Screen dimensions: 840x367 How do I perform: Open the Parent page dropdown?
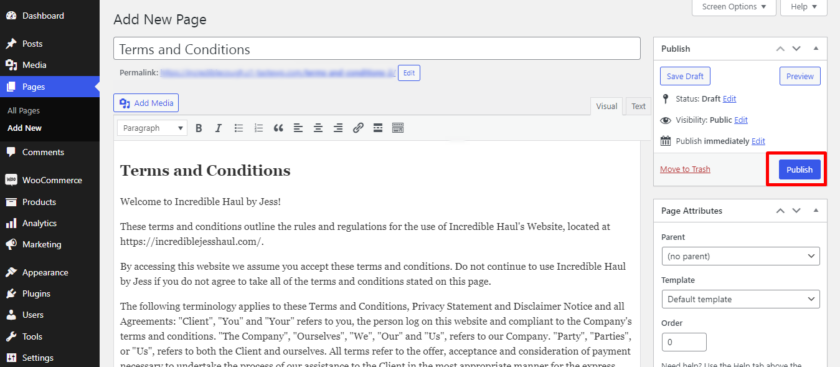tap(740, 256)
